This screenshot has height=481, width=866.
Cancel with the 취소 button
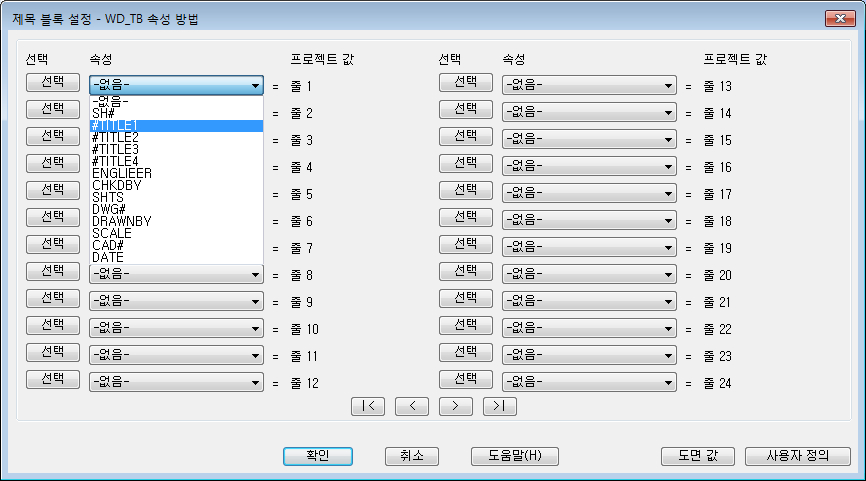click(x=412, y=456)
